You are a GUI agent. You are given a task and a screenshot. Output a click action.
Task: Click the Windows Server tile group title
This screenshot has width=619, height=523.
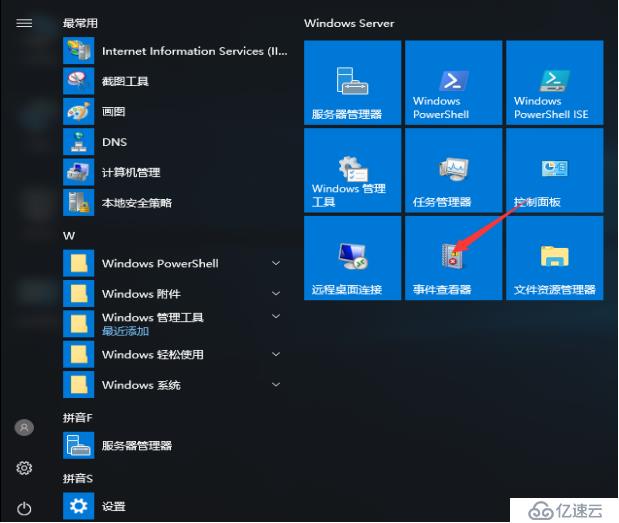[349, 23]
